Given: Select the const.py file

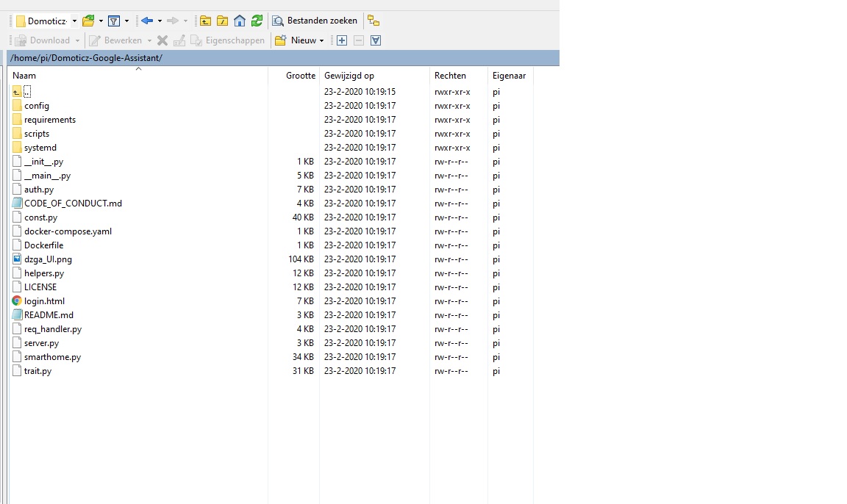Looking at the screenshot, I should pos(40,217).
